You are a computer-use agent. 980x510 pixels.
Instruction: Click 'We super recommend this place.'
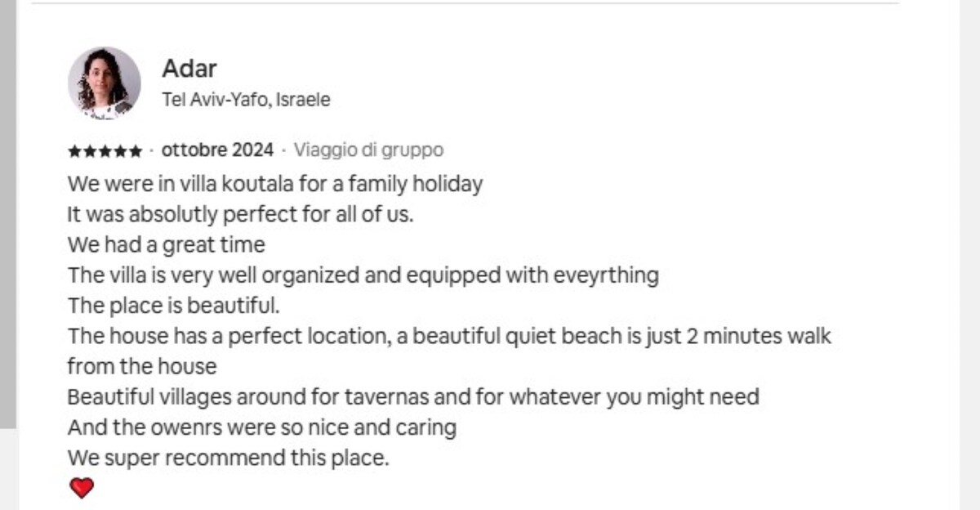[x=228, y=458]
